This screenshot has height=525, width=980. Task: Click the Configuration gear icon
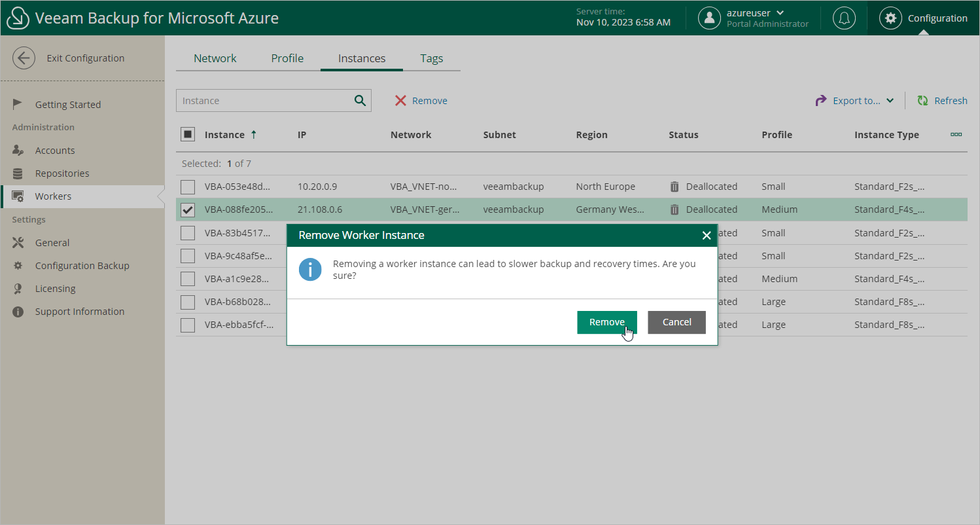pos(890,18)
